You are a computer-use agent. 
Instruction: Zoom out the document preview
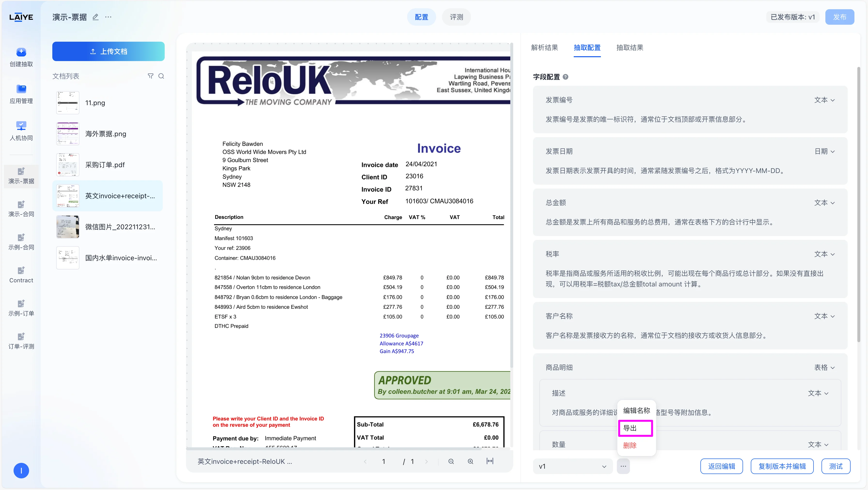coord(451,461)
